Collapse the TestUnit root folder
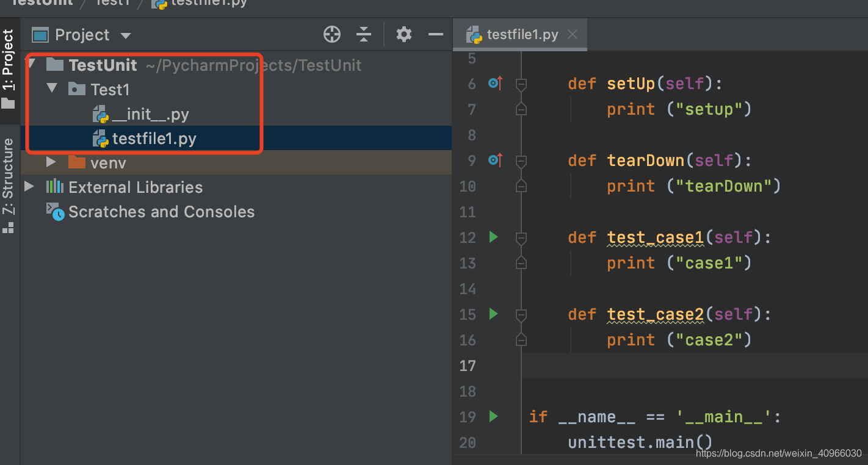 tap(32, 63)
